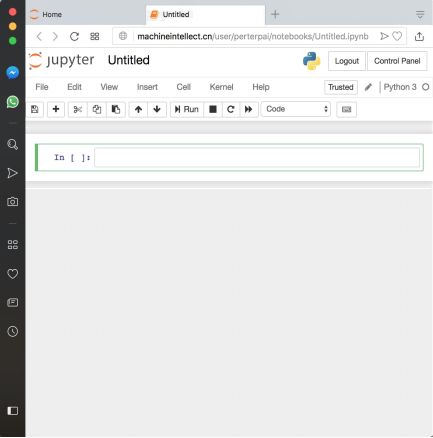Open the Insert menu

147,87
